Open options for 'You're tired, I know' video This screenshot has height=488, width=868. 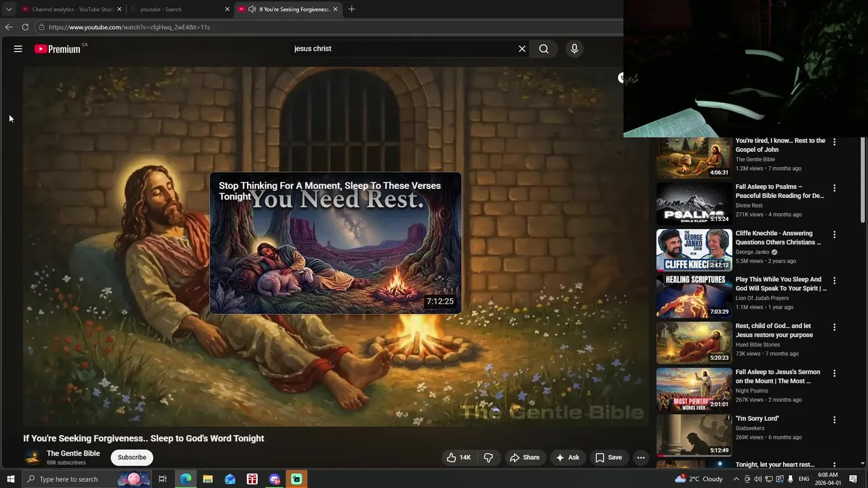pos(834,142)
